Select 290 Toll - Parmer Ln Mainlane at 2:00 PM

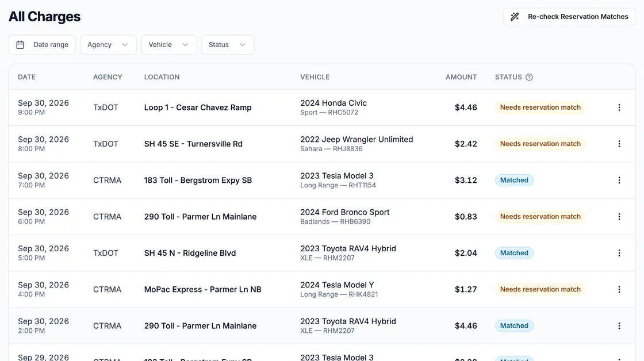click(x=200, y=326)
